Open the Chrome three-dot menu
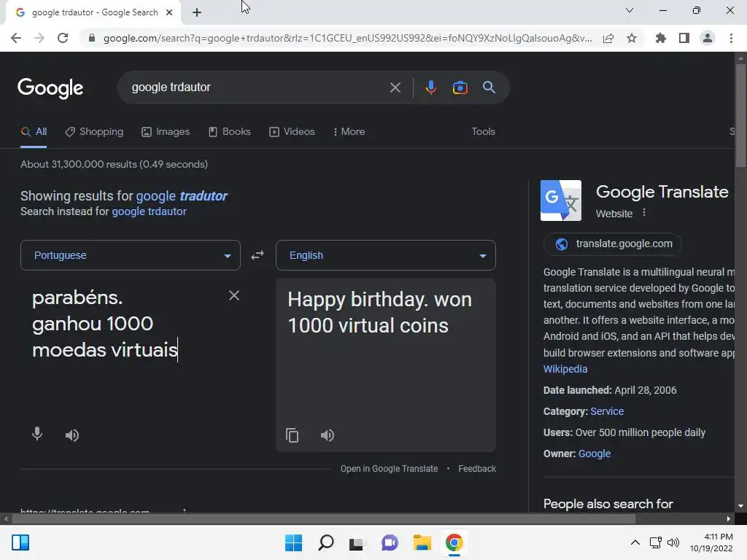Screen dimensions: 747x560 click(731, 38)
